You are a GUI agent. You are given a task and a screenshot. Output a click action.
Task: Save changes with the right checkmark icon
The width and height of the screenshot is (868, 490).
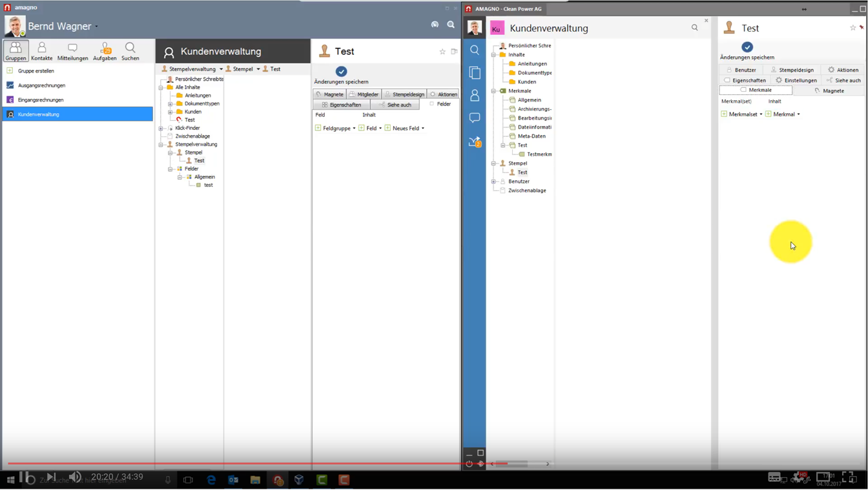pos(747,47)
